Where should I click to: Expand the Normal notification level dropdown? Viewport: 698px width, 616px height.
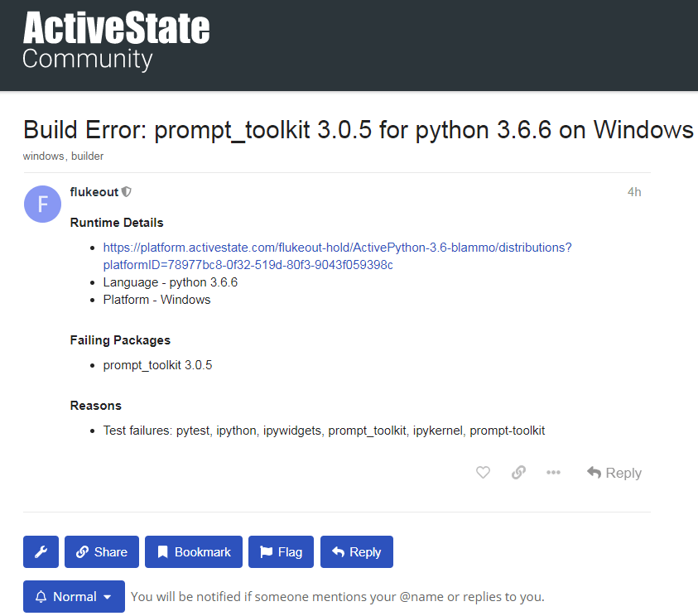tap(74, 596)
